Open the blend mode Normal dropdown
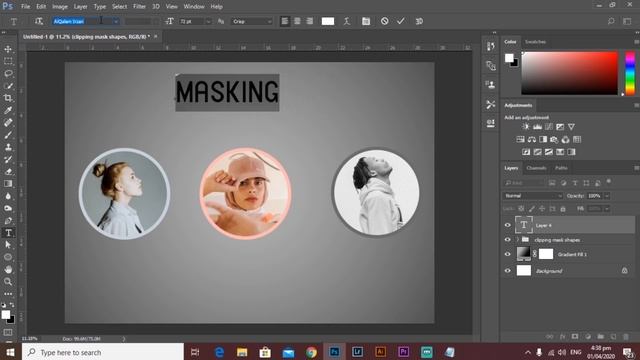The image size is (640, 360). tap(533, 196)
